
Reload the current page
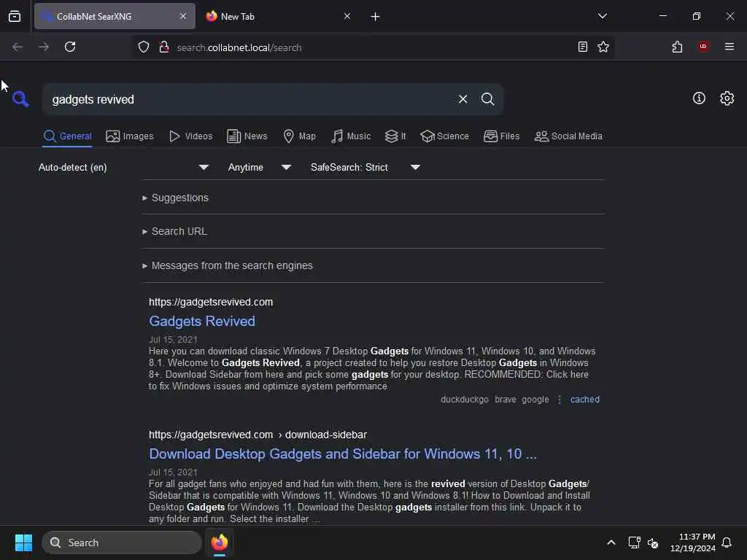tap(70, 47)
